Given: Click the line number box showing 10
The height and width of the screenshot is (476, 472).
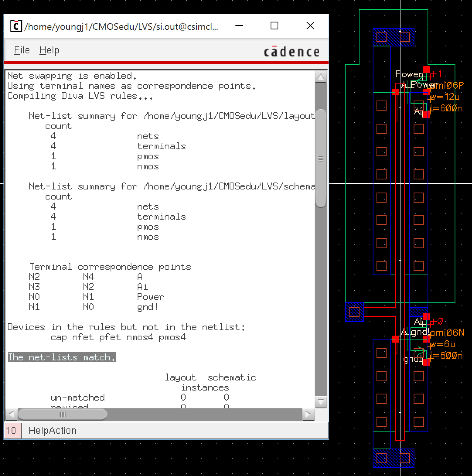Looking at the screenshot, I should click(x=11, y=430).
